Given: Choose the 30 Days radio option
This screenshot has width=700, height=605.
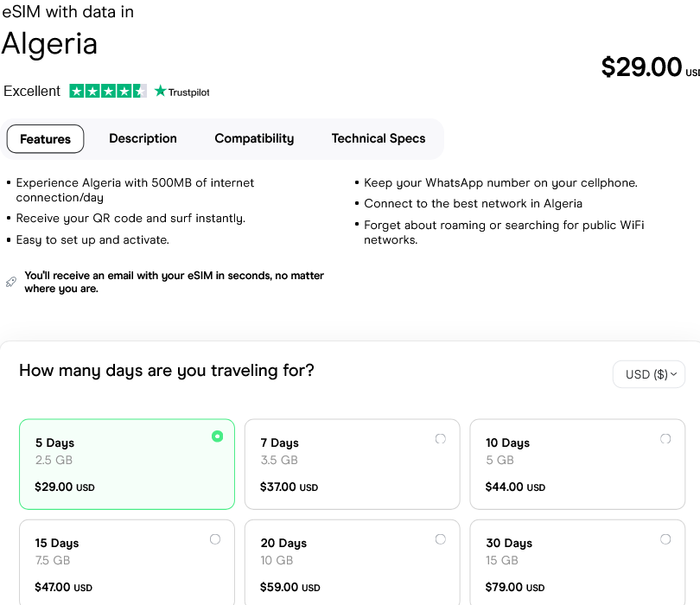Looking at the screenshot, I should pos(665,539).
